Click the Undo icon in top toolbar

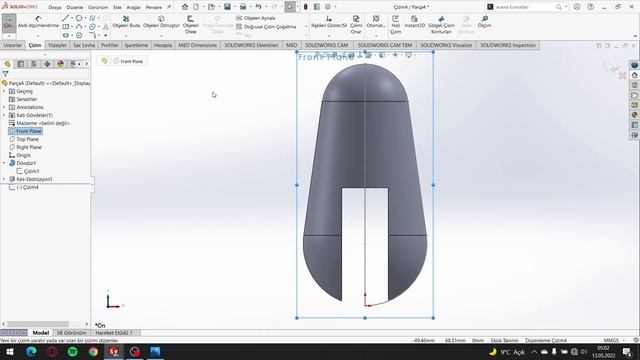(258, 7)
